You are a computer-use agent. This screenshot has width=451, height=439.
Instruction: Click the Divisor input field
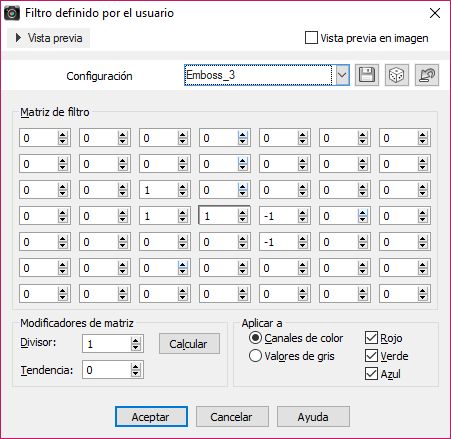point(107,344)
